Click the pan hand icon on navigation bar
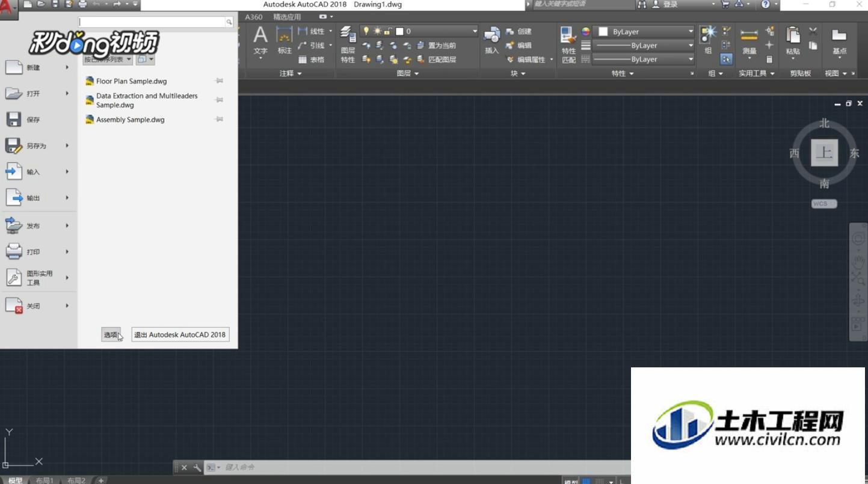 [858, 262]
